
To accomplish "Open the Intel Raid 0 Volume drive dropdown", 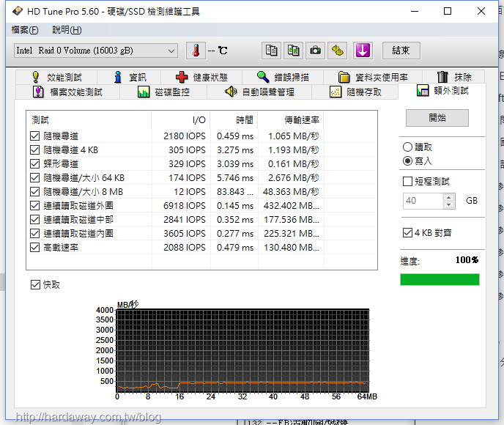I will point(96,51).
